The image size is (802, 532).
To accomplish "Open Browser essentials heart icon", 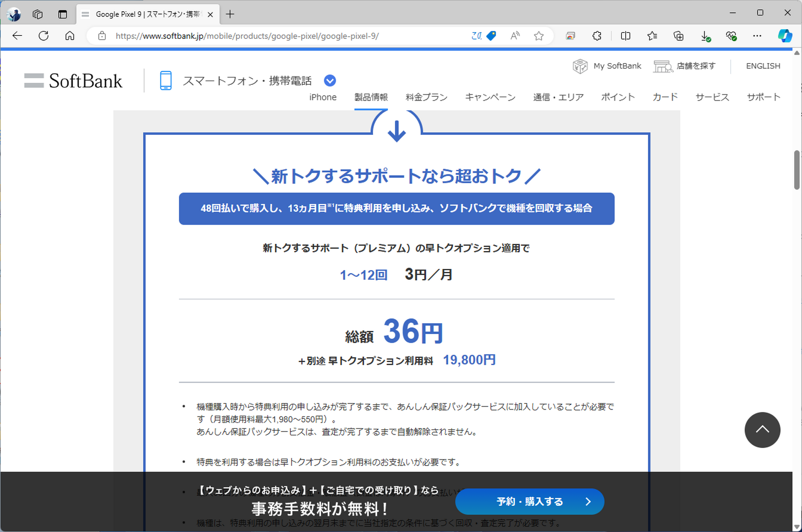I will [731, 36].
